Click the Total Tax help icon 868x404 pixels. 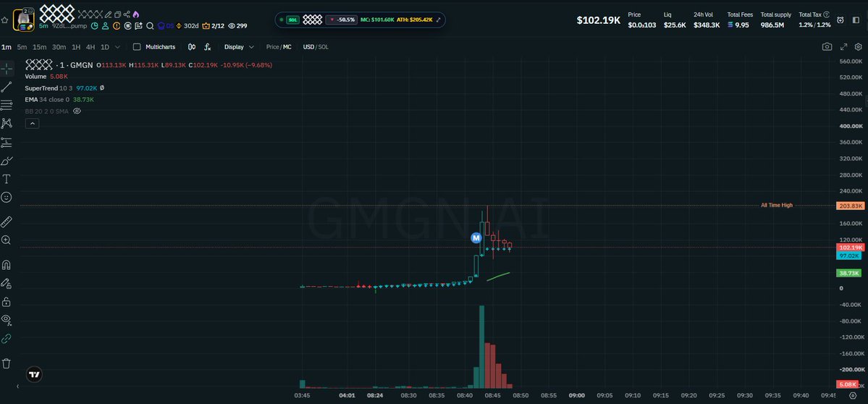[827, 15]
